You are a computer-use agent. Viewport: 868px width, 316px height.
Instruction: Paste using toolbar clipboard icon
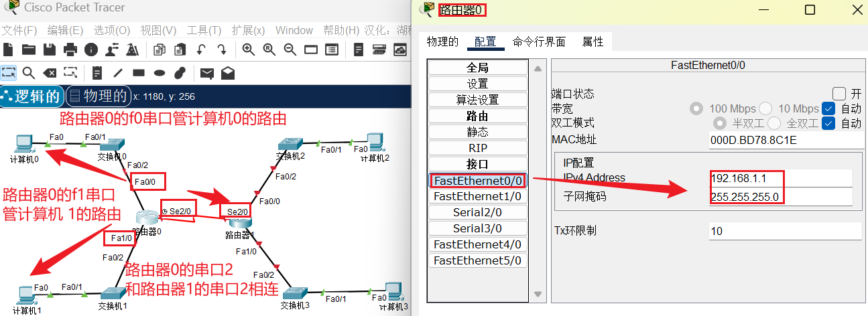(x=180, y=50)
